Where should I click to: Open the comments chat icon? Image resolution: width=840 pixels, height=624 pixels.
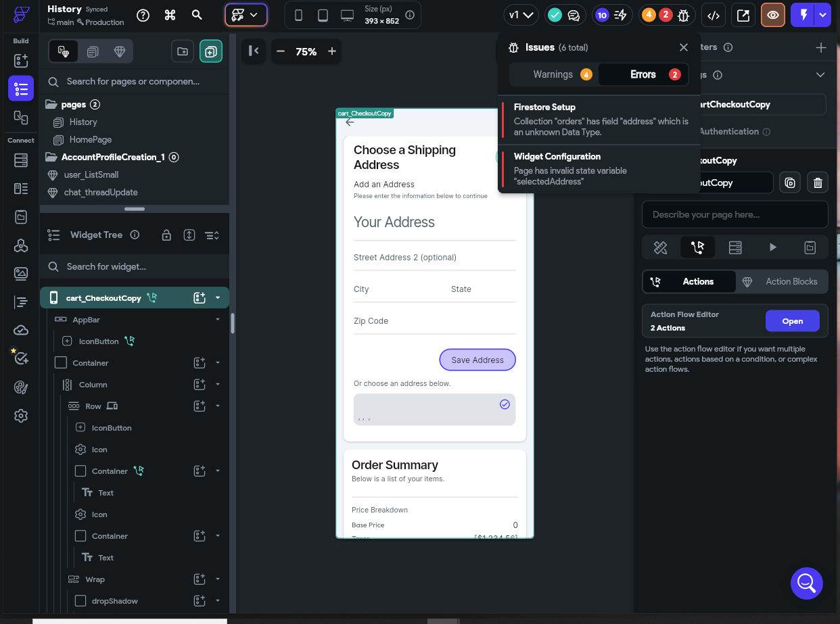[x=574, y=15]
